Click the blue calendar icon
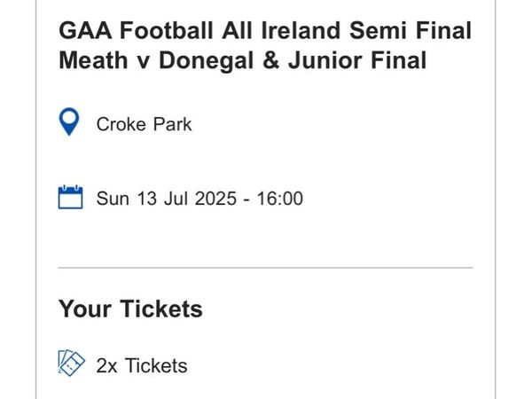This screenshot has width=532, height=399. pos(70,197)
